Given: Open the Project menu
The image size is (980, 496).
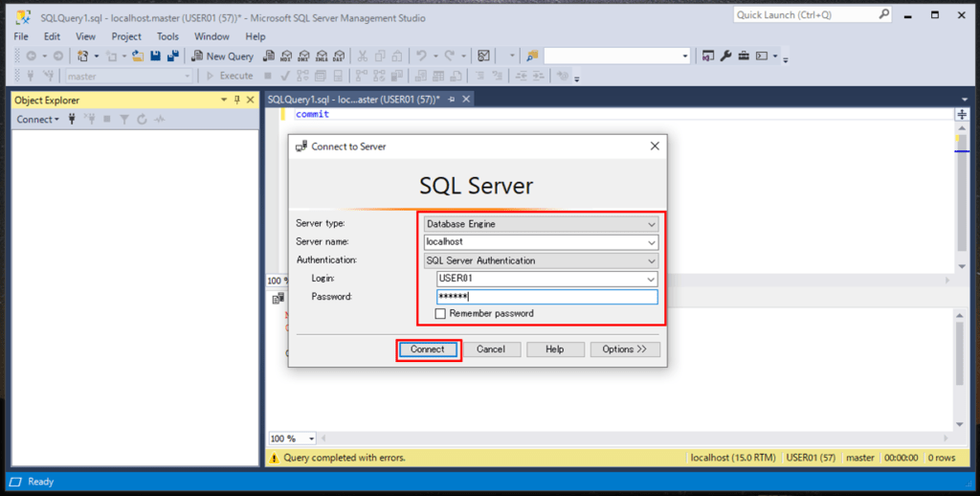Looking at the screenshot, I should [x=126, y=36].
